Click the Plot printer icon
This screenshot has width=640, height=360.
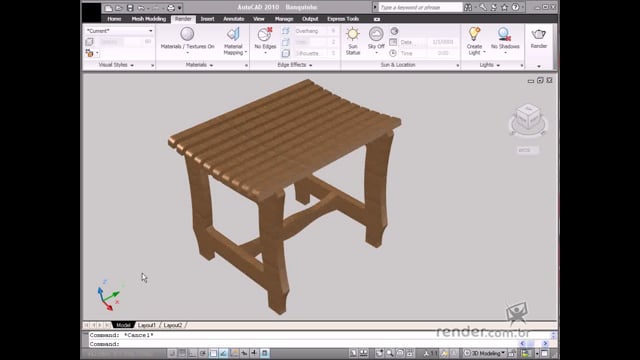click(x=171, y=8)
